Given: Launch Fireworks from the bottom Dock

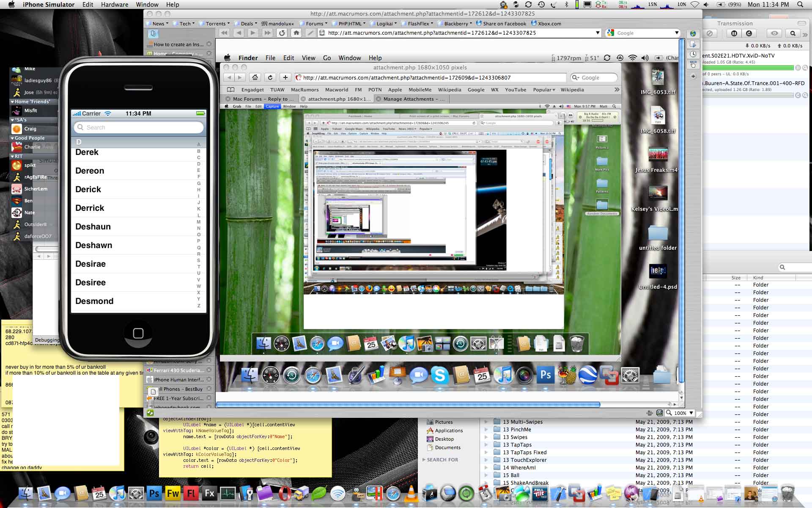Looking at the screenshot, I should click(173, 493).
